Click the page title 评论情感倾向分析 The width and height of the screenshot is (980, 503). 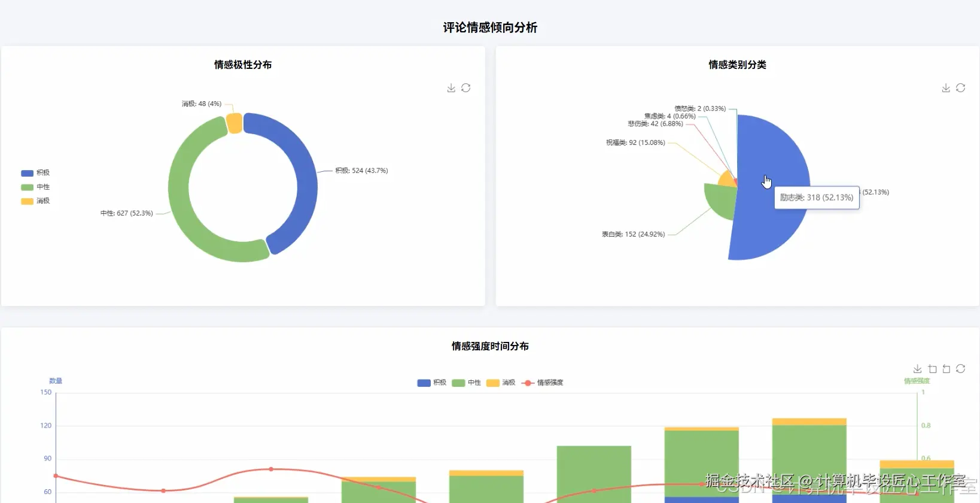click(x=490, y=28)
